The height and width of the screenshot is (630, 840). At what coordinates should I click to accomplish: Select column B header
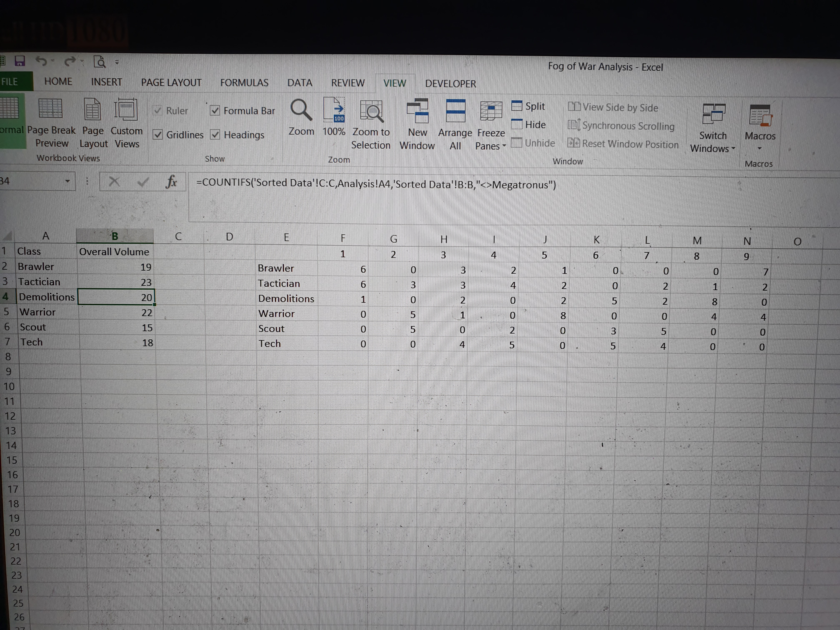(x=115, y=236)
